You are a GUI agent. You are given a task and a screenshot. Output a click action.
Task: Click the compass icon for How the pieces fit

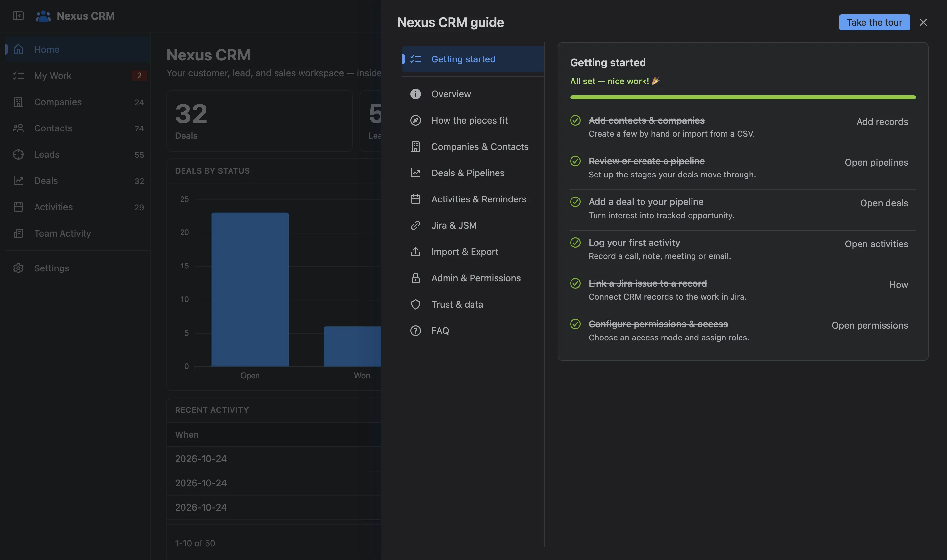coord(415,120)
